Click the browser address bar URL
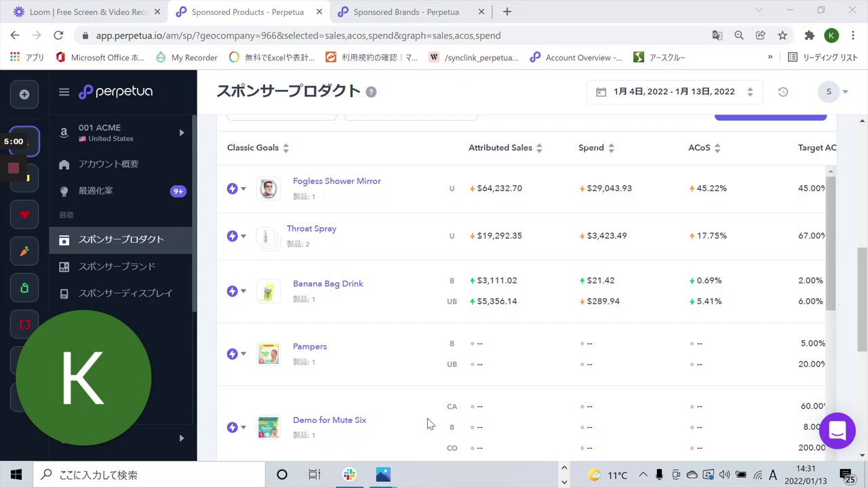 click(x=298, y=35)
